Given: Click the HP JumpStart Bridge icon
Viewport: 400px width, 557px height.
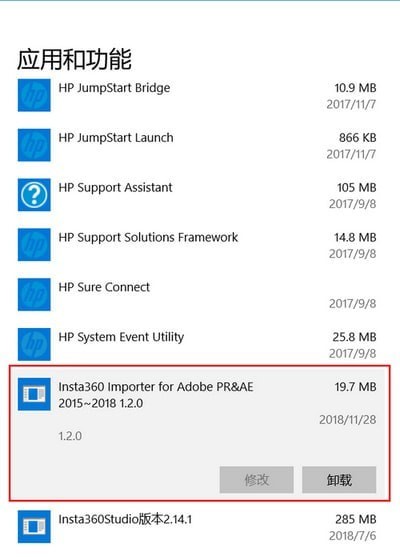Looking at the screenshot, I should click(34, 95).
